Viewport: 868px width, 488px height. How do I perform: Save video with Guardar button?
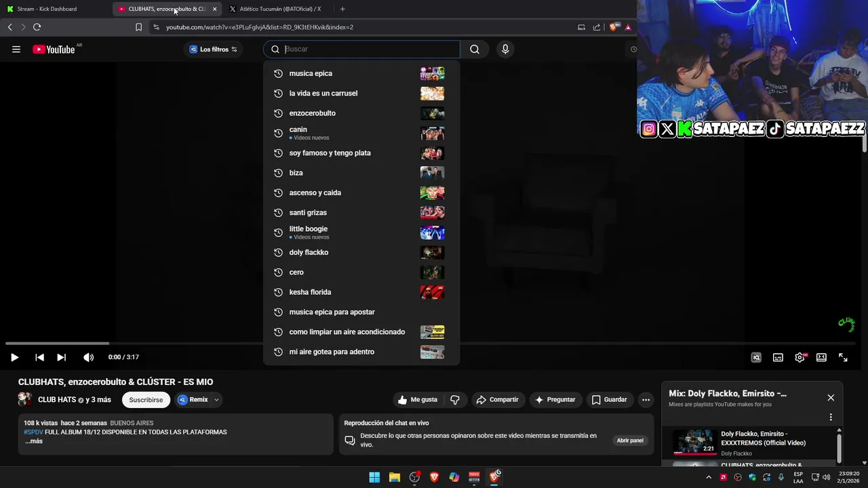(x=609, y=400)
